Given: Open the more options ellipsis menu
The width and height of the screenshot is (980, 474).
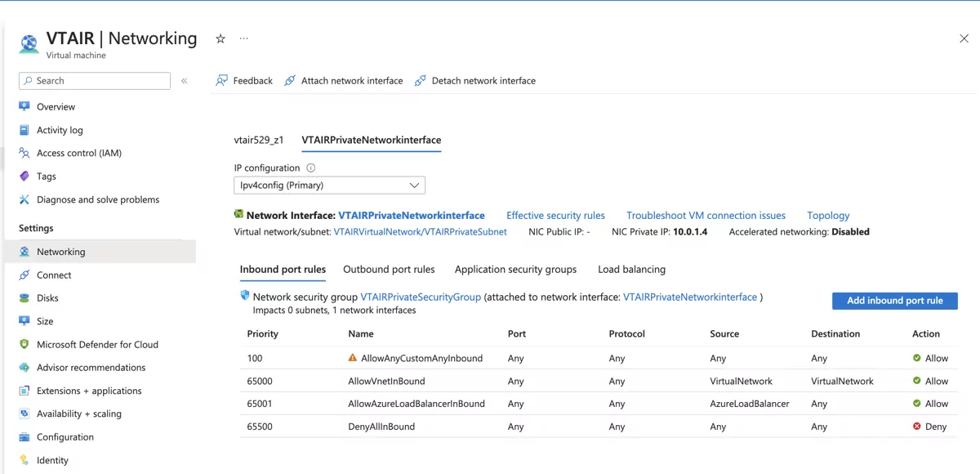Looking at the screenshot, I should point(243,38).
